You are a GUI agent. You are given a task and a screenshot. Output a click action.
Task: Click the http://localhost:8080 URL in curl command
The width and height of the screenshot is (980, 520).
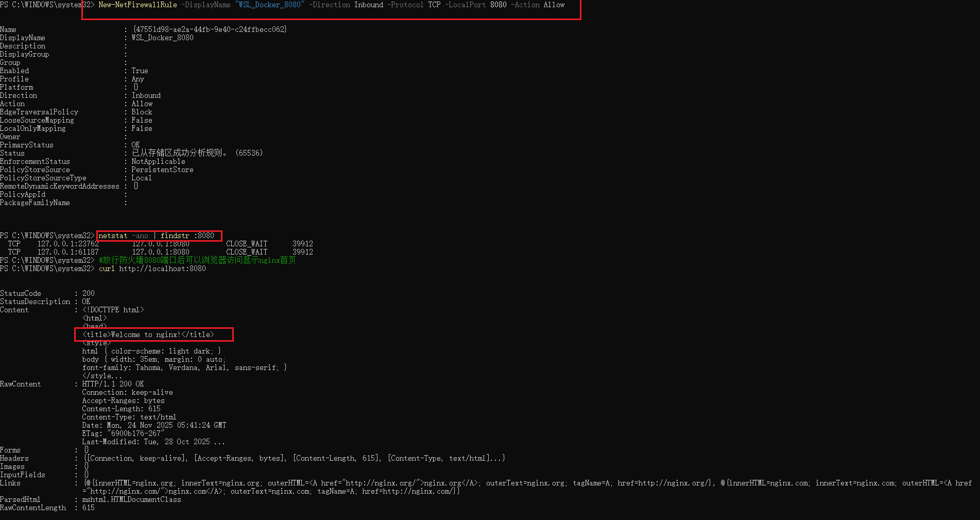pyautogui.click(x=162, y=269)
